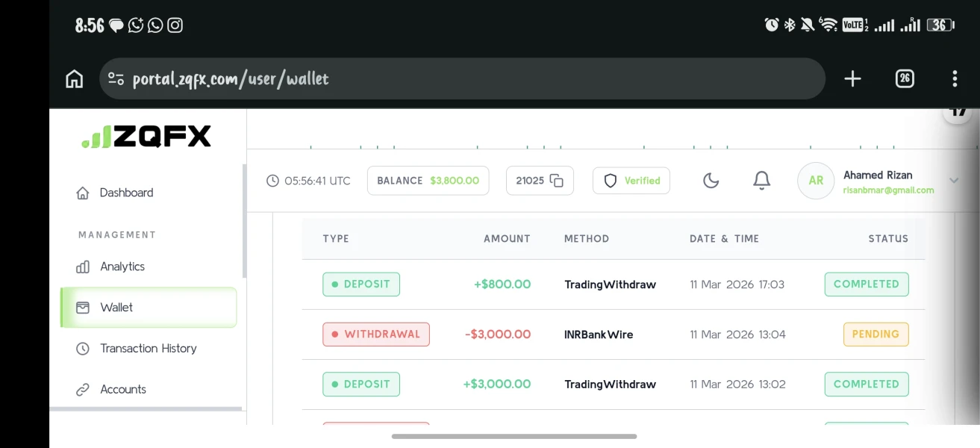Screen dimensions: 980x448
Task: Go to Transaction History
Action: pyautogui.click(x=148, y=349)
